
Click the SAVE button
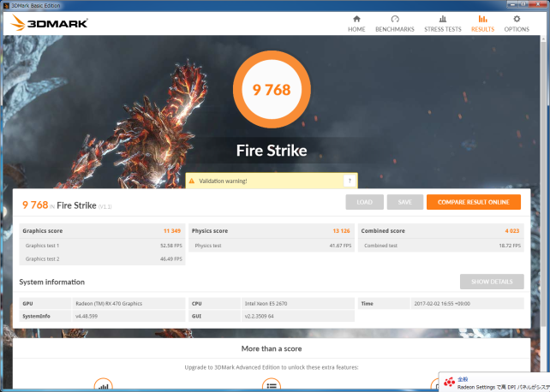pyautogui.click(x=404, y=202)
